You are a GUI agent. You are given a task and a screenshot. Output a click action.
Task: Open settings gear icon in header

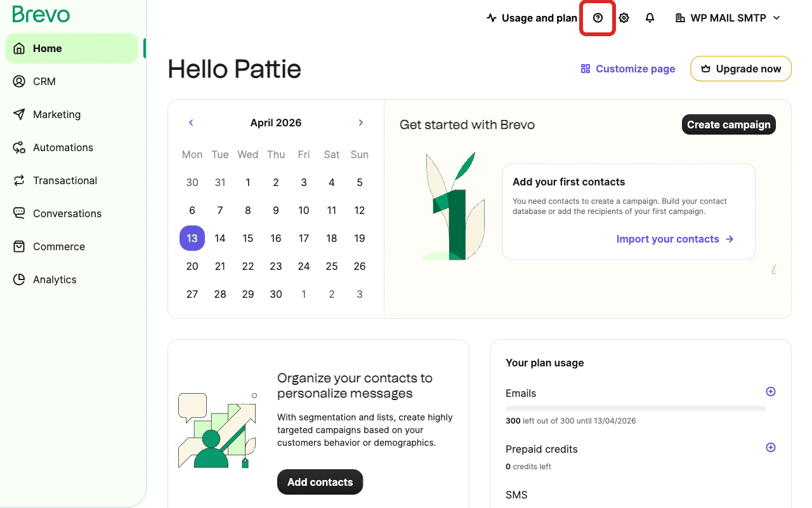pos(624,18)
